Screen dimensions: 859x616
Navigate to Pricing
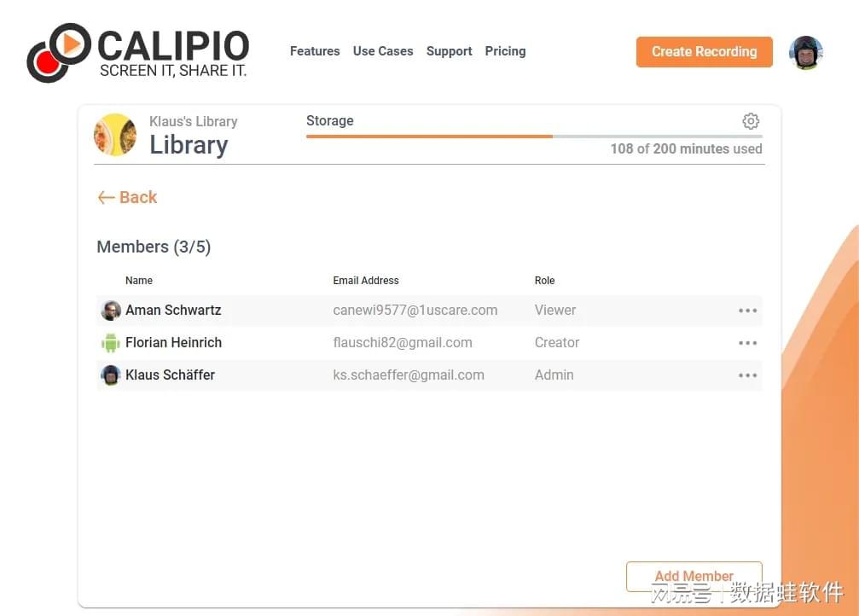(505, 51)
